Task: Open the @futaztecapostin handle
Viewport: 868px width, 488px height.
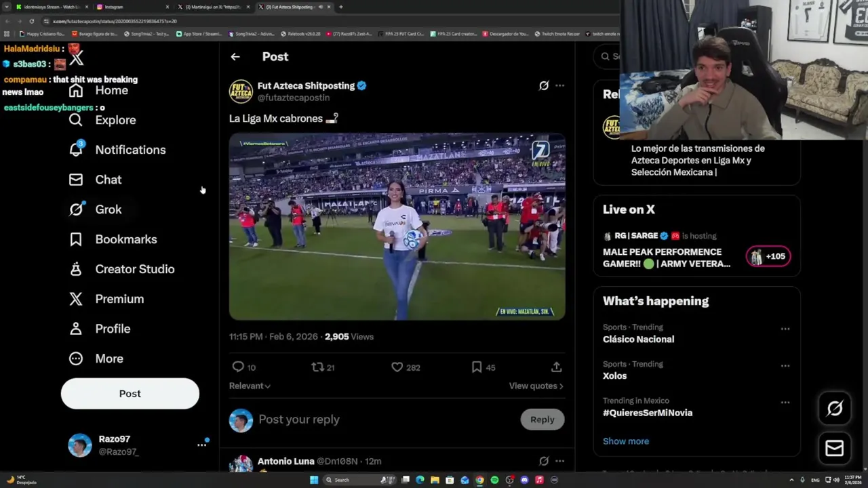Action: (294, 98)
